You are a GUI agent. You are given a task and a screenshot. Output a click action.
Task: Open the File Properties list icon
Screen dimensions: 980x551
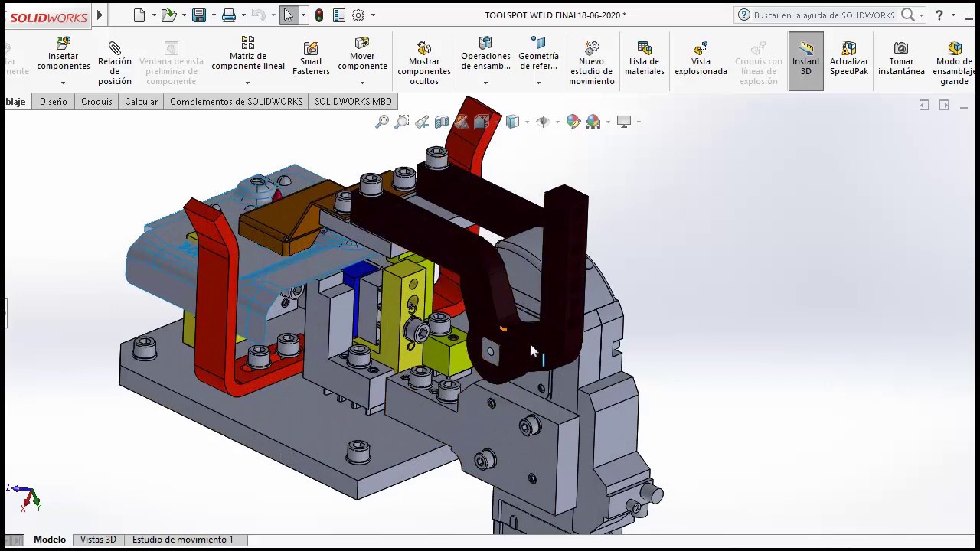[339, 15]
